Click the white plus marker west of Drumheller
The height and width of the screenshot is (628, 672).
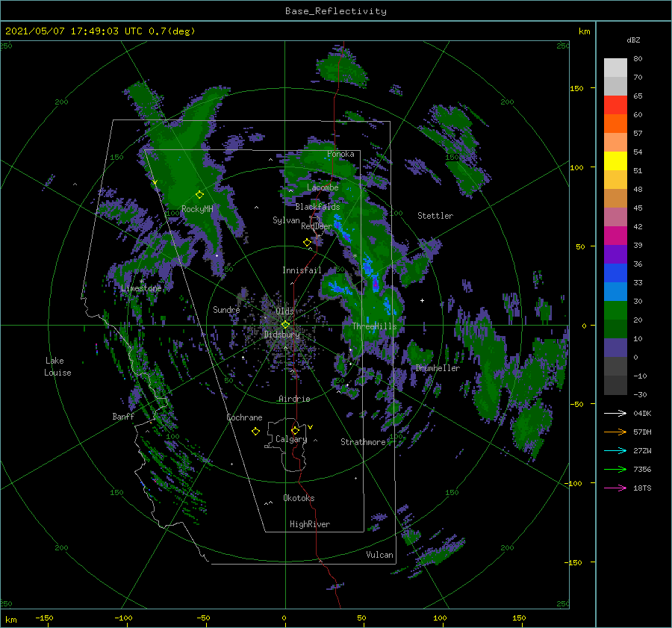[x=422, y=300]
